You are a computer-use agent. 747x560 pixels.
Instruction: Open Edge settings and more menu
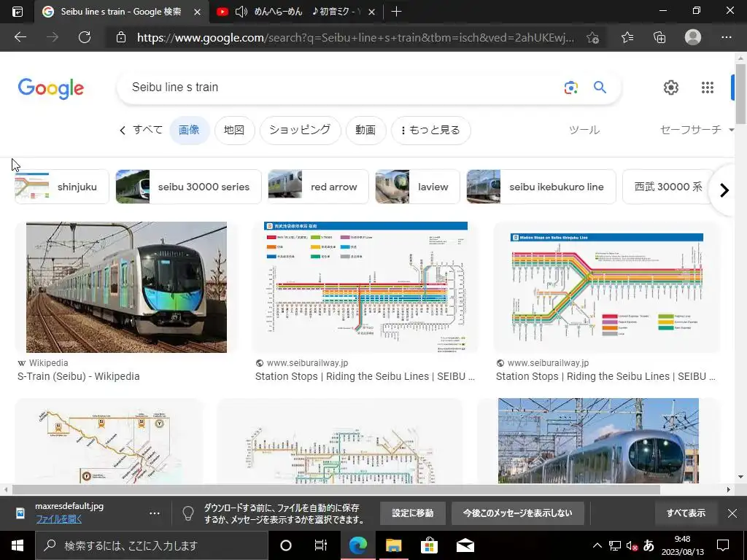pyautogui.click(x=726, y=37)
